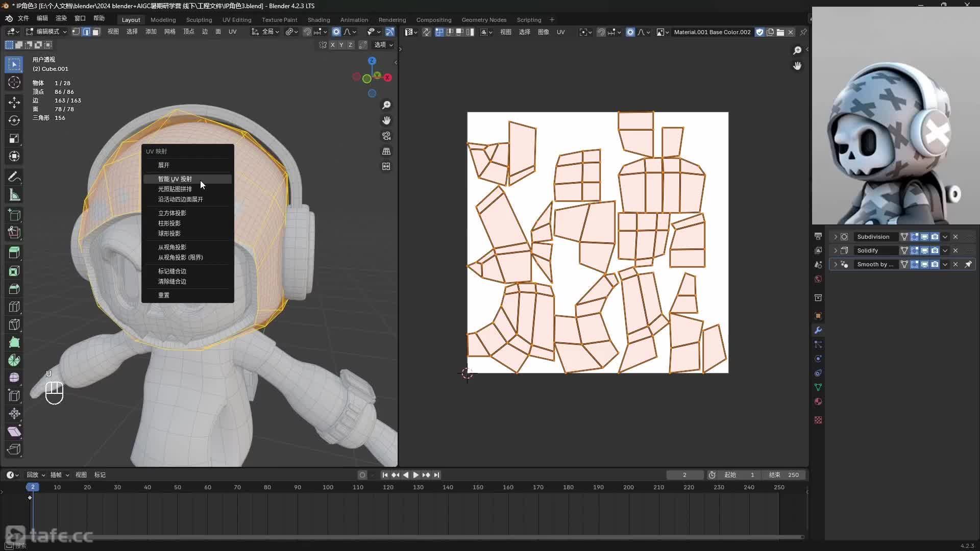
Task: Open the Playback dropdown in timeline
Action: coord(36,475)
